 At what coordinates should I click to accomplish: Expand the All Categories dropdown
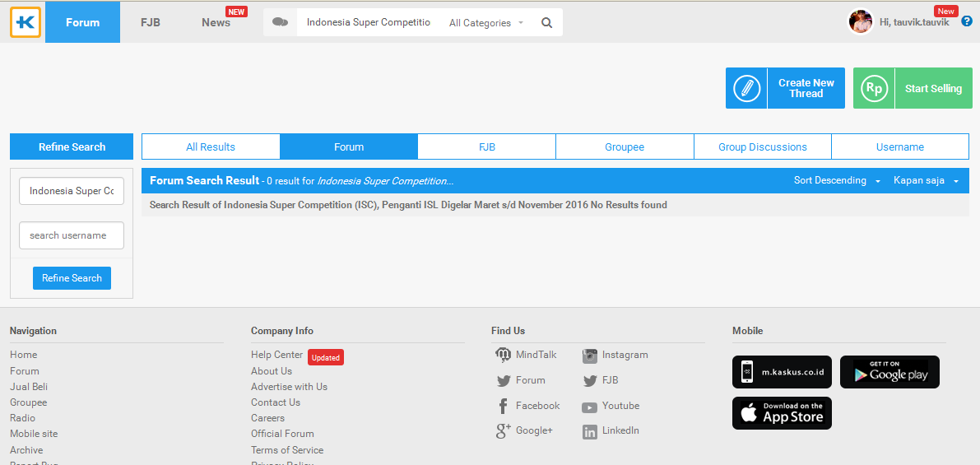coord(485,22)
